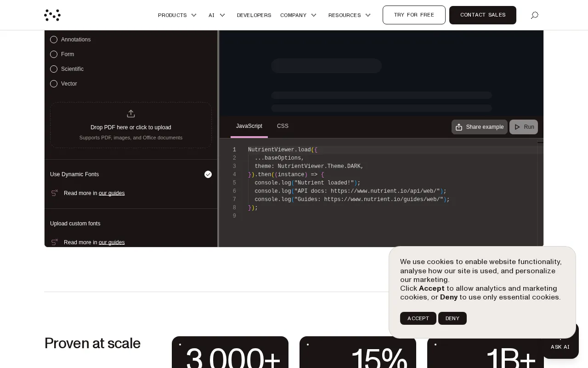Viewport: 588px width, 368px height.
Task: Accept cookies in the banner
Action: point(418,318)
